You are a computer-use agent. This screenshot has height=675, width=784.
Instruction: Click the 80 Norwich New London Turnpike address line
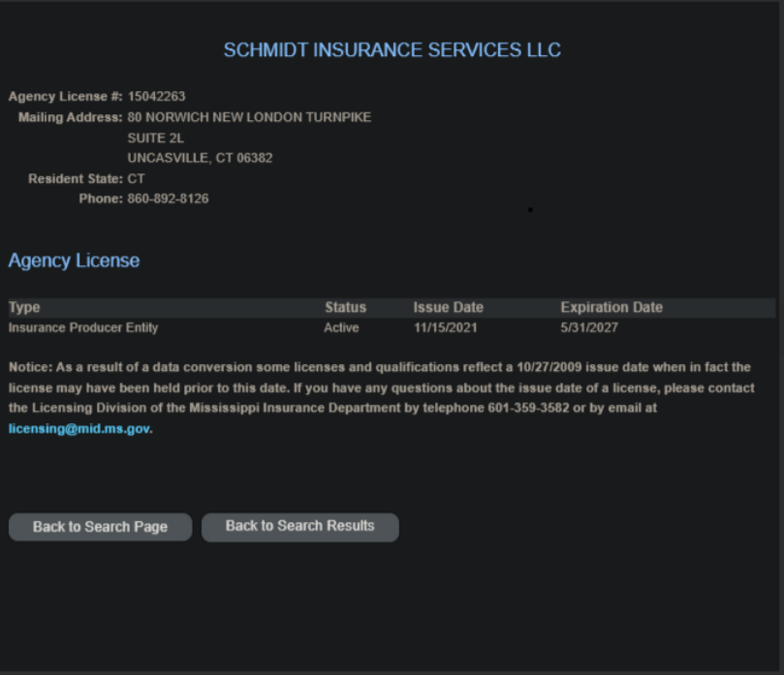pyautogui.click(x=249, y=117)
